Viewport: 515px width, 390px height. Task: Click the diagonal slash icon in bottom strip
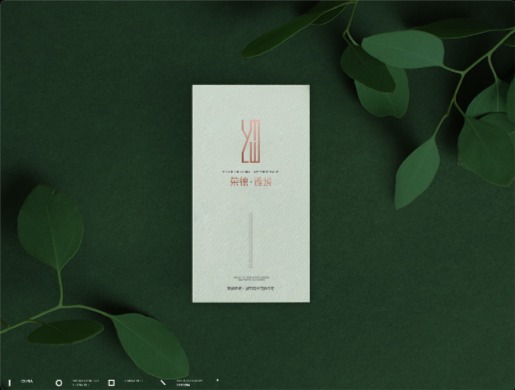pyautogui.click(x=163, y=383)
